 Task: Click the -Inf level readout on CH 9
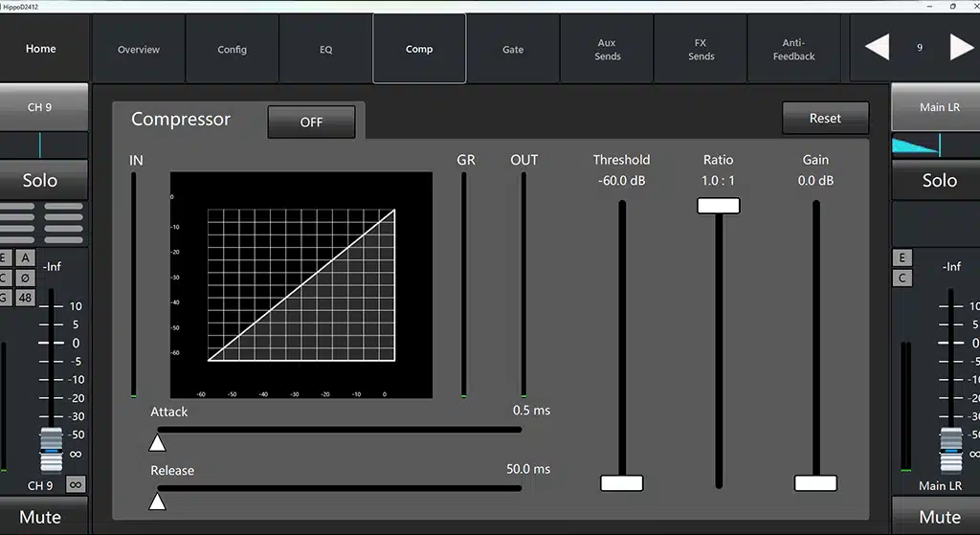click(x=52, y=266)
